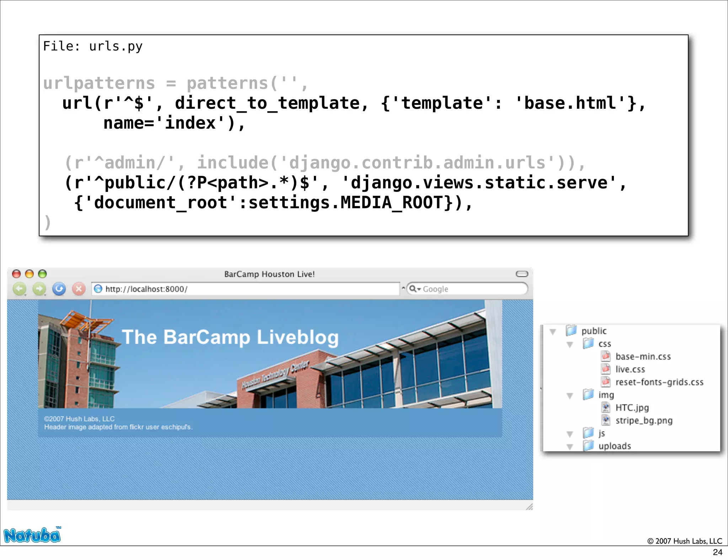The width and height of the screenshot is (728, 560).
Task: Click the name='index' code line
Action: click(x=174, y=123)
